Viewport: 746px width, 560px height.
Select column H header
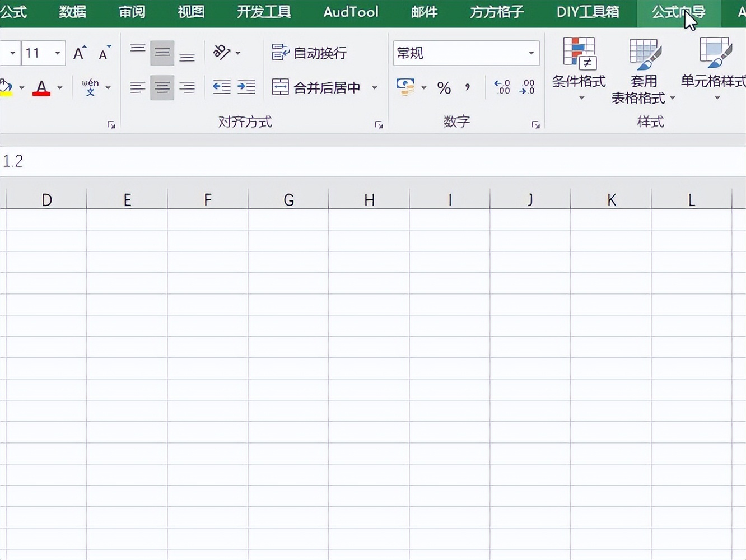(369, 199)
